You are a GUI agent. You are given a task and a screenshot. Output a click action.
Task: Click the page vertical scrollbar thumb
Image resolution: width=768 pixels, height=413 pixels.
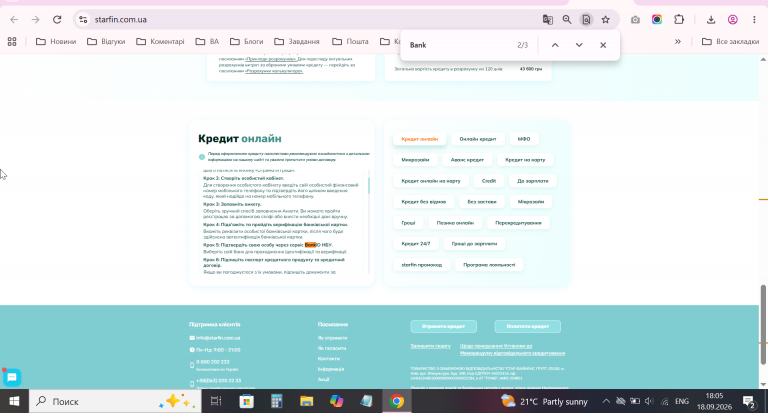coord(763,325)
